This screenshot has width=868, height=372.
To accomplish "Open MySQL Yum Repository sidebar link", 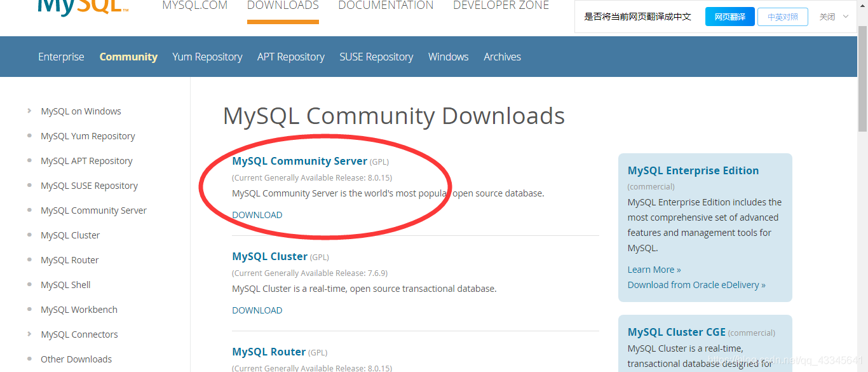I will [x=88, y=136].
